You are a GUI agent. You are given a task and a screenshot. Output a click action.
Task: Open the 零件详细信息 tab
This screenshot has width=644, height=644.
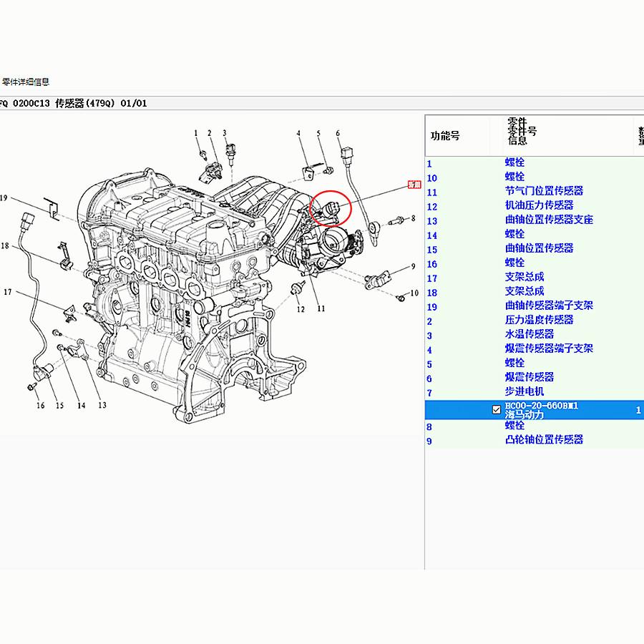[26, 82]
